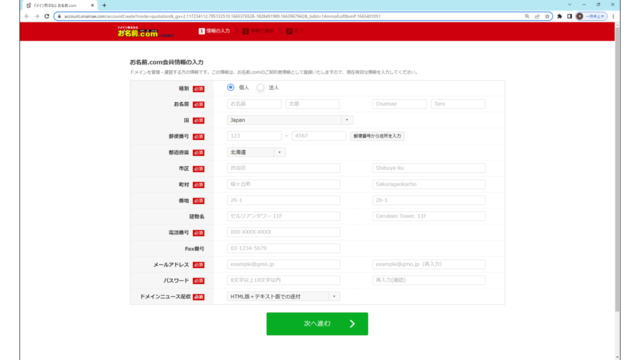The height and width of the screenshot is (360, 640).
Task: Click the postal code first field 123
Action: pyautogui.click(x=254, y=136)
